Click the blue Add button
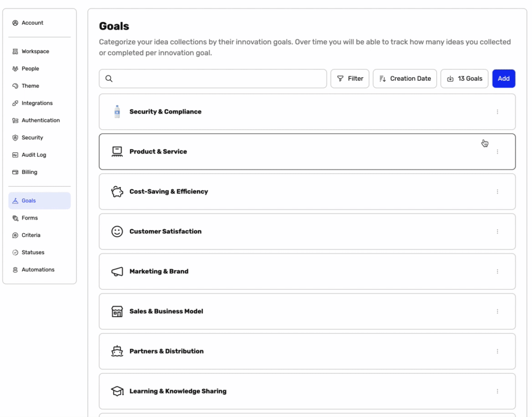 click(503, 79)
